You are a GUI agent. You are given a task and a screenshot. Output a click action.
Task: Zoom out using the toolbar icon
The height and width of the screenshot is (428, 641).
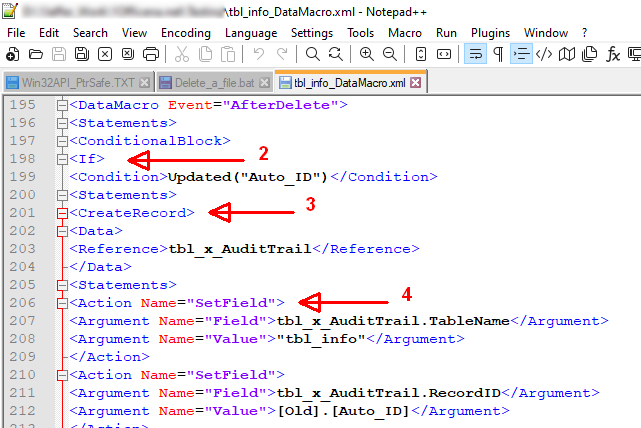[389, 54]
